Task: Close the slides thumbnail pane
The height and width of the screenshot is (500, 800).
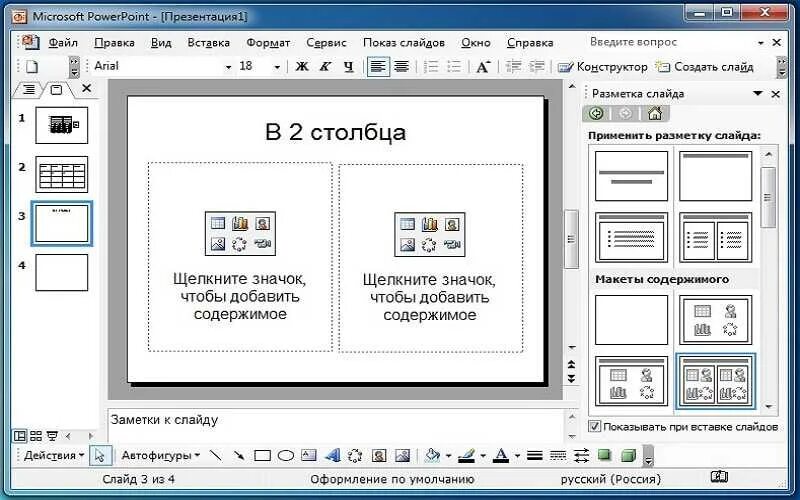Action: click(87, 88)
